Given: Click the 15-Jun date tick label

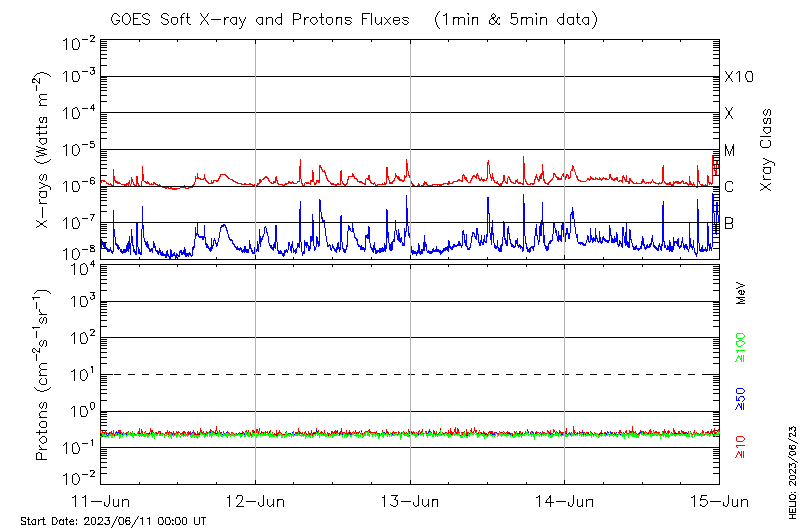Looking at the screenshot, I should coord(719,500).
